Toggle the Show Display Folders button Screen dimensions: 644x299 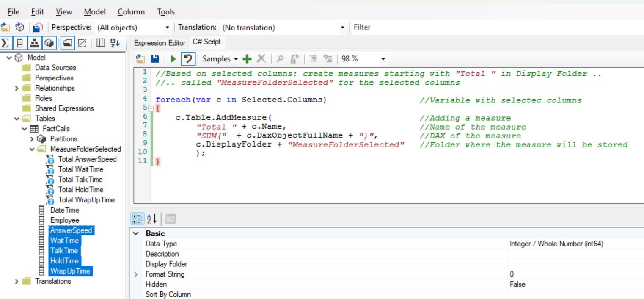point(67,43)
